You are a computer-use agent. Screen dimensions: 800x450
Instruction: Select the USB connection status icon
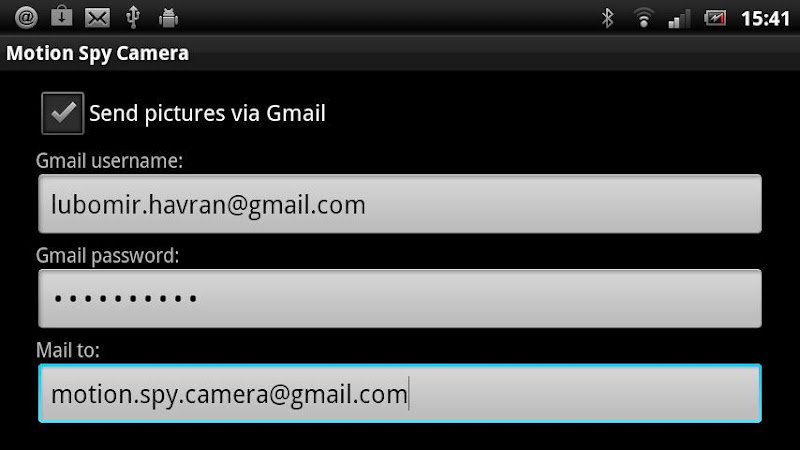pyautogui.click(x=133, y=17)
